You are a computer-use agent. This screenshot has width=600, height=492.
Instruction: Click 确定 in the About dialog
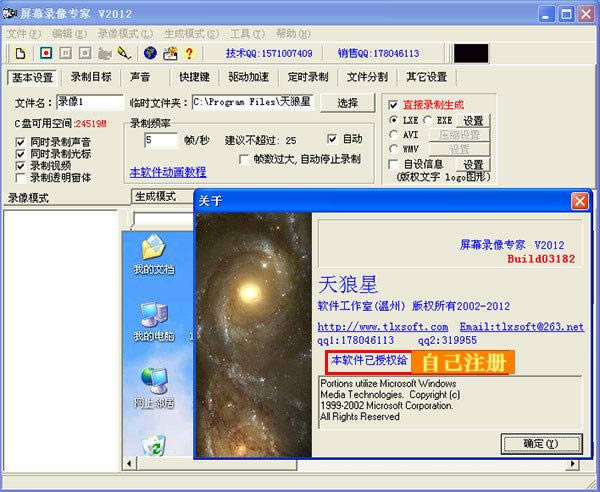tap(541, 444)
